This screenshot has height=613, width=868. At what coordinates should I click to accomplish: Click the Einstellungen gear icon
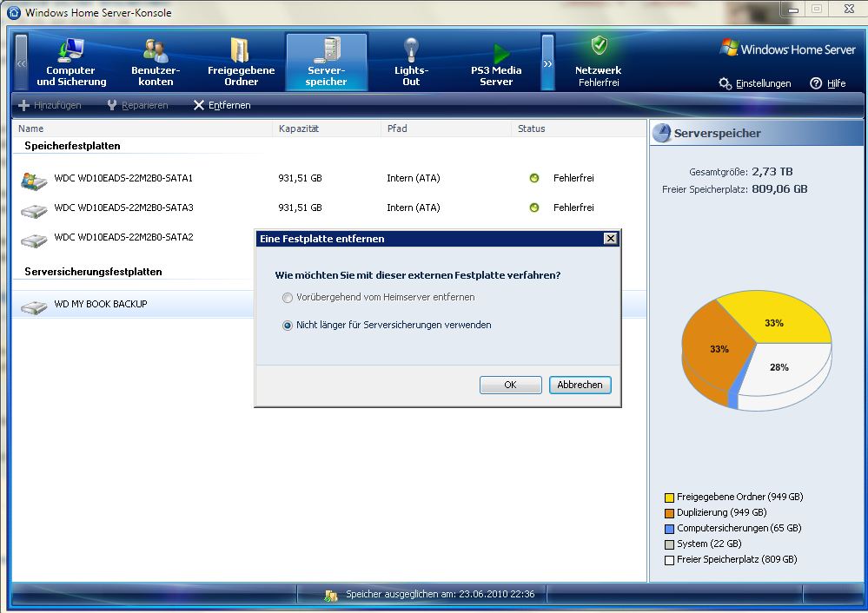pyautogui.click(x=725, y=83)
